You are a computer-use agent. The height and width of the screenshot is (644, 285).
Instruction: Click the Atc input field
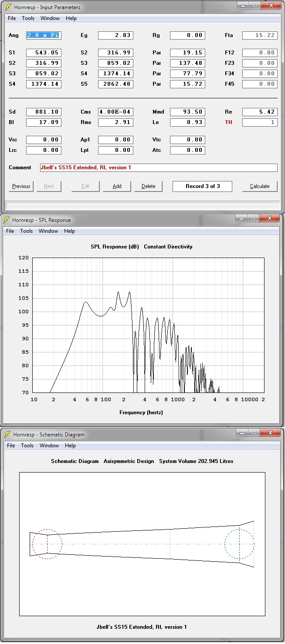[187, 150]
